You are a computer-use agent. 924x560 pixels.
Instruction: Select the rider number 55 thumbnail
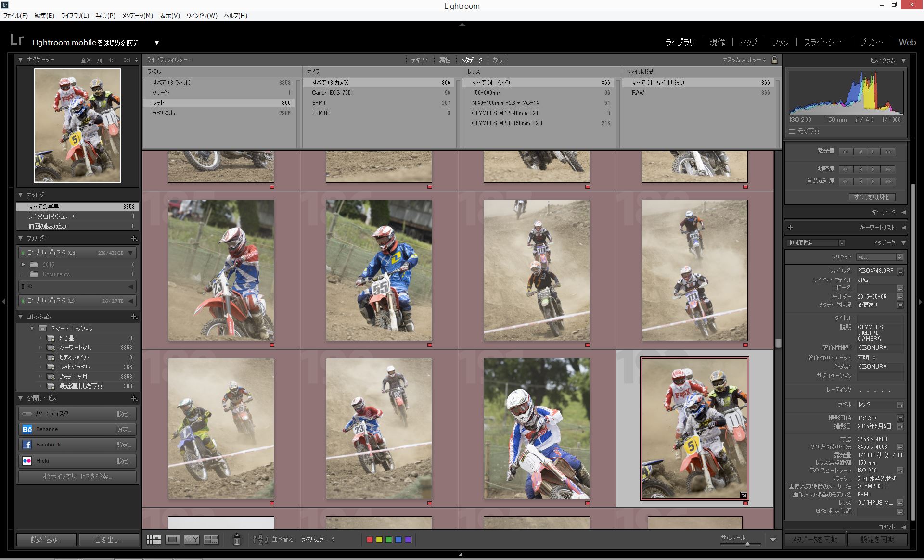tap(379, 270)
